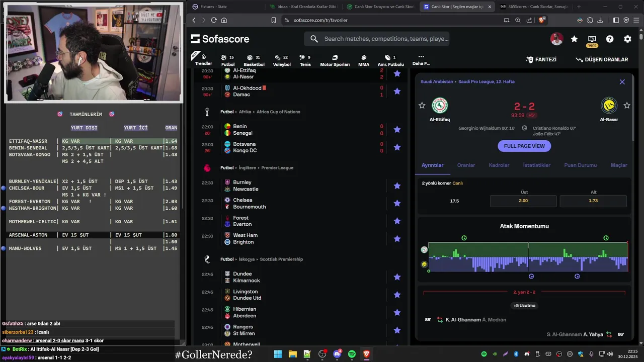Open the profile avatar menu
The height and width of the screenshot is (362, 644).
tap(556, 39)
